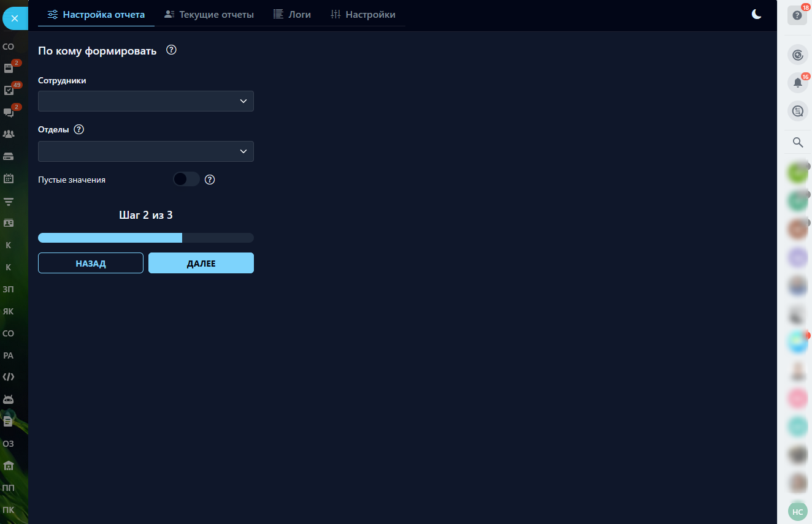Go back with the НАЗАД button

click(91, 263)
